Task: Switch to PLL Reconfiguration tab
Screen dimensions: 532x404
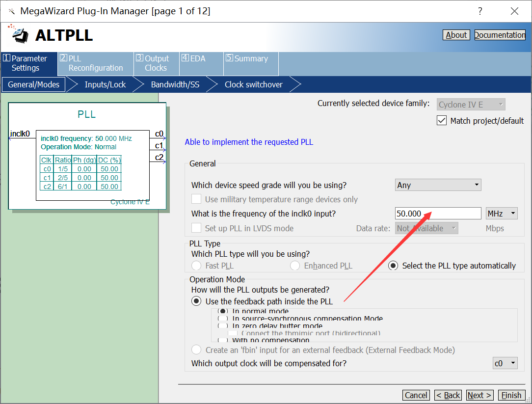Action: click(x=95, y=63)
